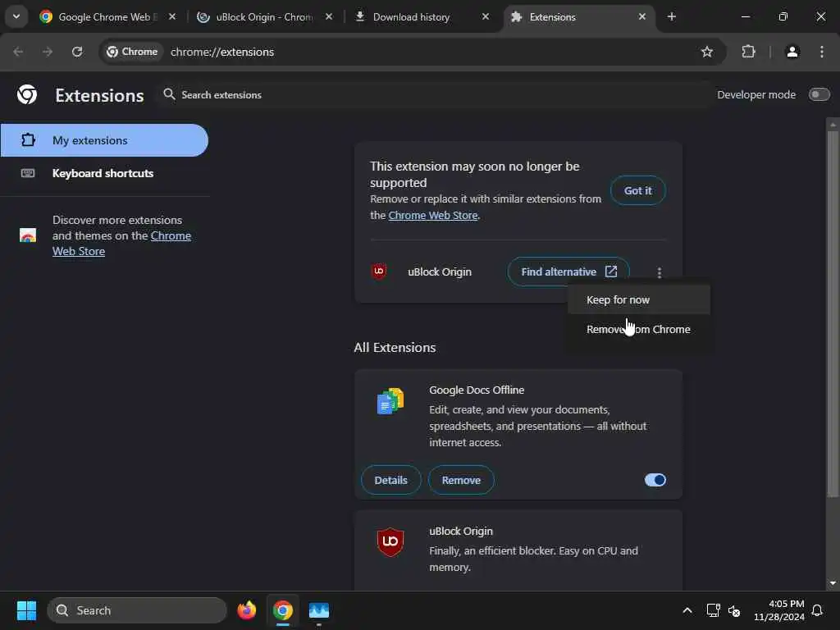Click the uBlock Origin shield icon in All Extensions
The height and width of the screenshot is (630, 840).
[x=390, y=541]
